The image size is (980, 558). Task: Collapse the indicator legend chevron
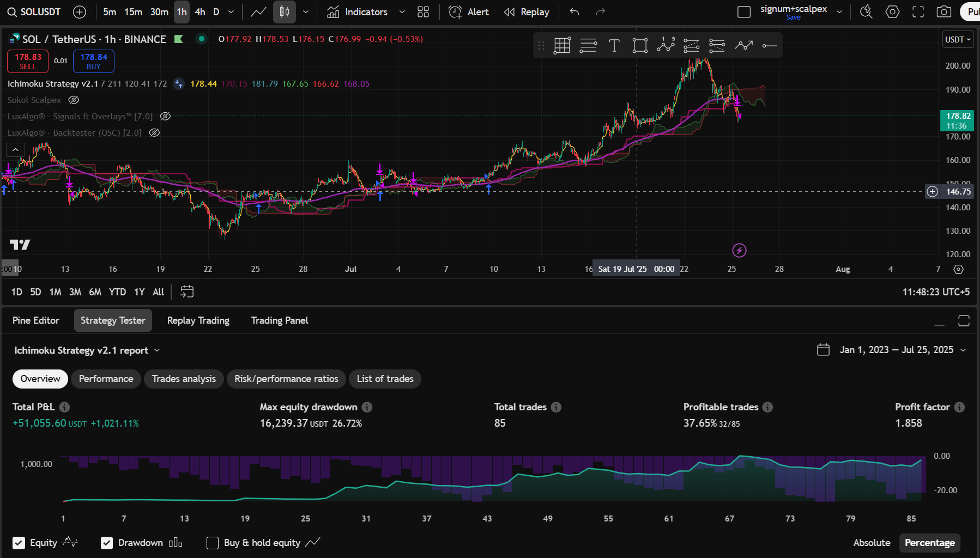pos(15,149)
